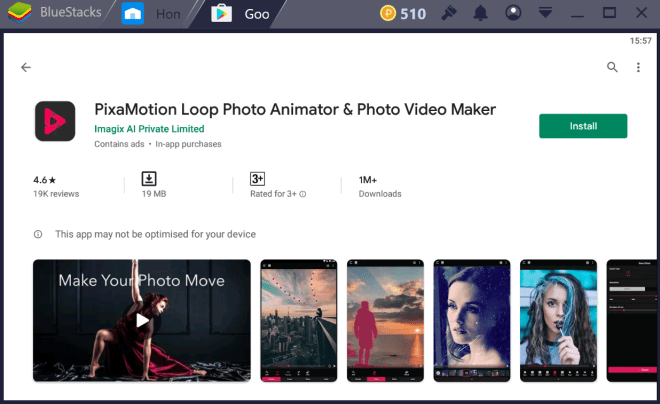This screenshot has width=660, height=404.
Task: Open the sunset silhouette screenshot
Action: click(385, 321)
